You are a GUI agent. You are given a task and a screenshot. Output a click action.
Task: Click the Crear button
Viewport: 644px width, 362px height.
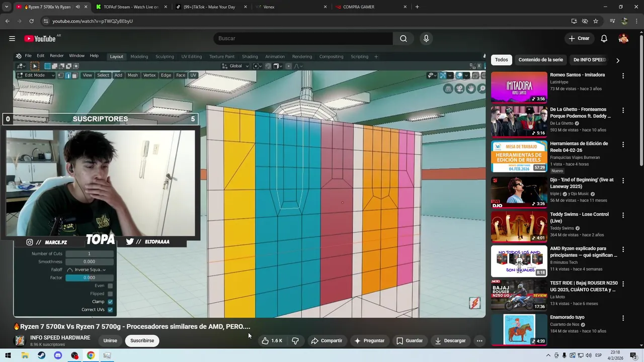(579, 39)
